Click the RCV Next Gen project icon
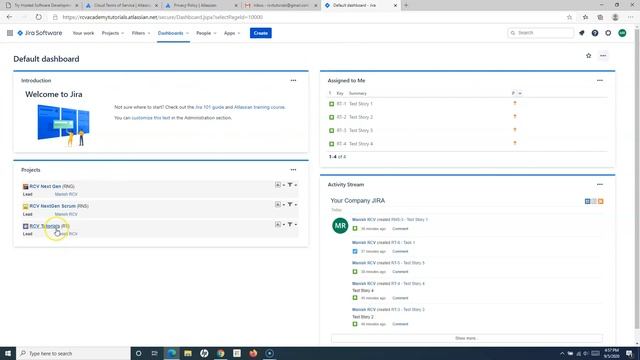Viewport: 640px width, 360px height. click(x=25, y=187)
